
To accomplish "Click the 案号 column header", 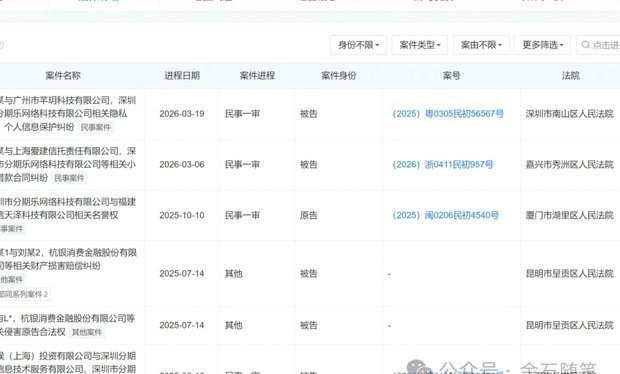I will [x=452, y=76].
